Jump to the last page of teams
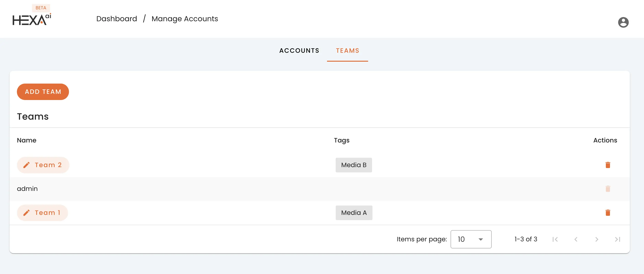This screenshot has height=274, width=644. click(617, 239)
